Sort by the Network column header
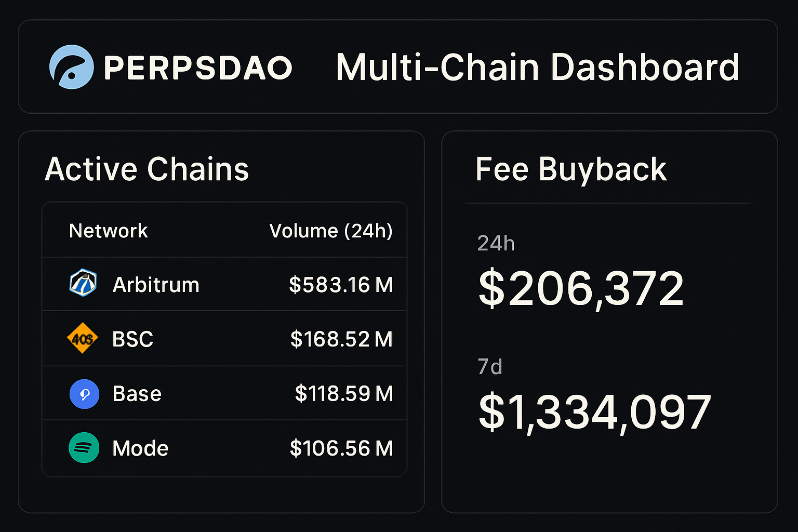This screenshot has width=798, height=532. 109,231
